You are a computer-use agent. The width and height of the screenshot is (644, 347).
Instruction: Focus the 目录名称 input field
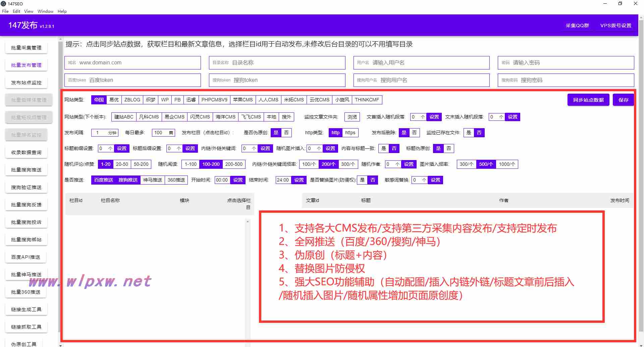tap(277, 63)
